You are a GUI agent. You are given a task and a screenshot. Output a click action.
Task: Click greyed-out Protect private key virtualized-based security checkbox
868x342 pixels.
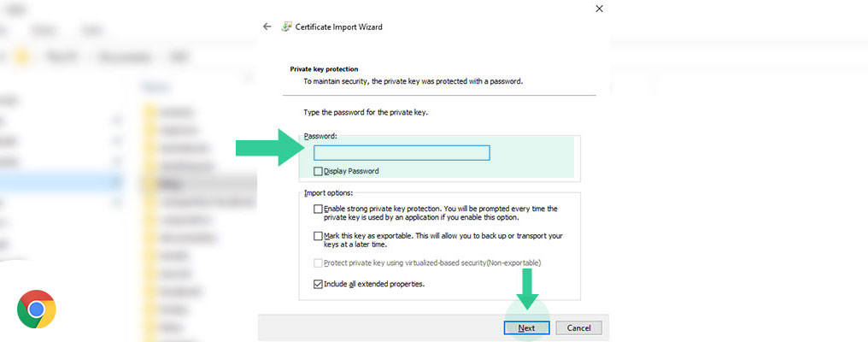click(x=318, y=262)
